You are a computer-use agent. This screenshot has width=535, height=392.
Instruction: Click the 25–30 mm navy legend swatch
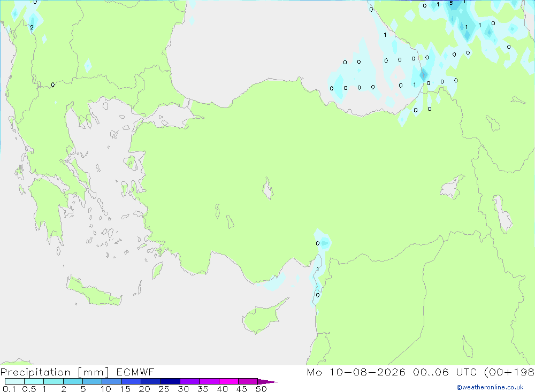click(170, 381)
